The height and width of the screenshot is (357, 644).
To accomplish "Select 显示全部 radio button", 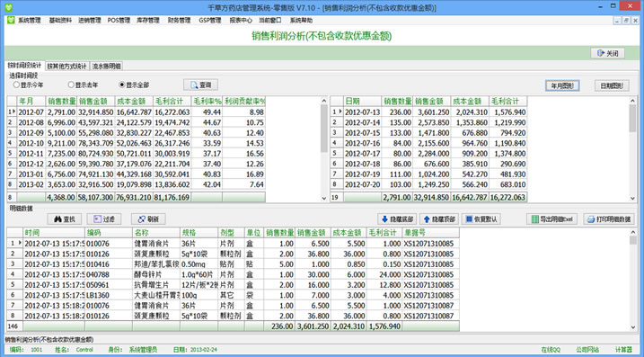I will click(x=134, y=85).
